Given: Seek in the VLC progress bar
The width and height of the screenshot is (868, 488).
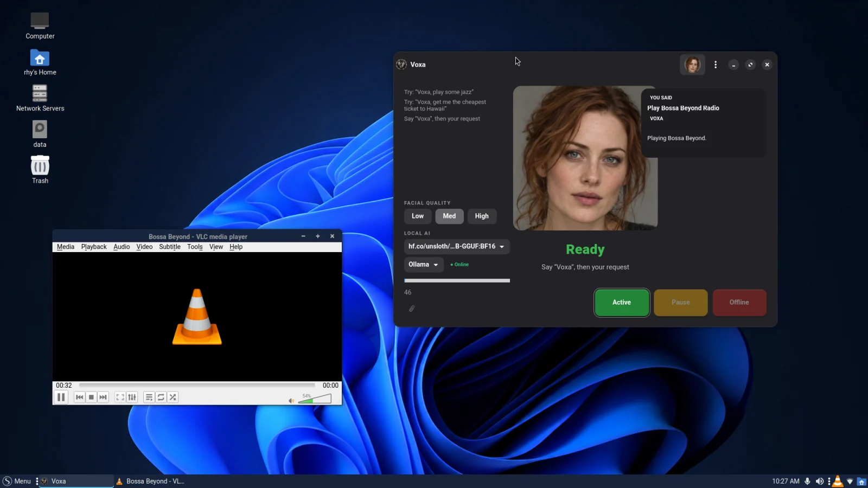Looking at the screenshot, I should [x=197, y=386].
